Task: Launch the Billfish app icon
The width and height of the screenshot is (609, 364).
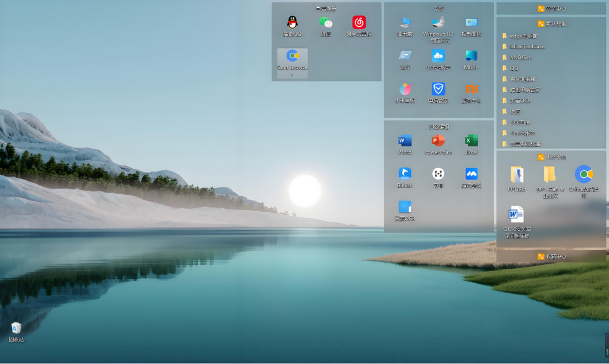Action: (x=405, y=174)
